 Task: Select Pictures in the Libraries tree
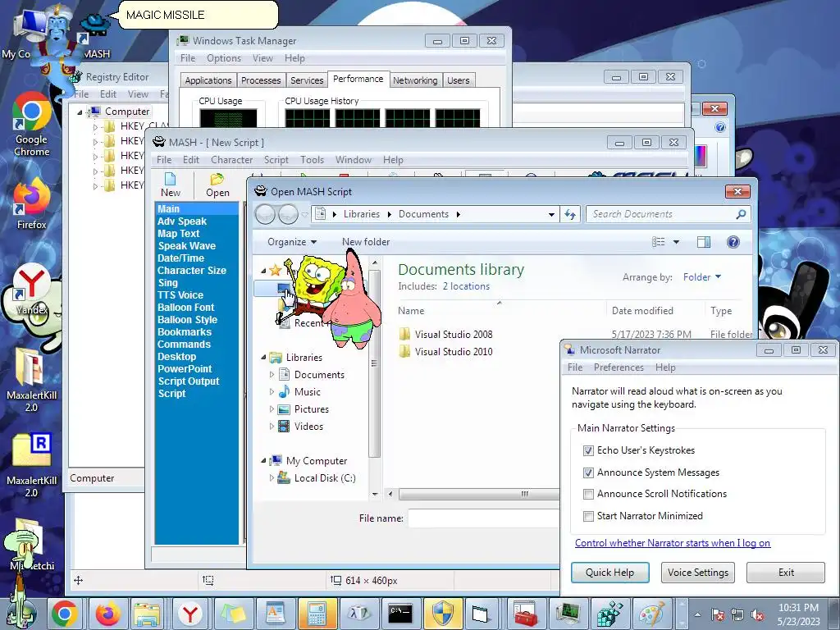click(x=311, y=409)
